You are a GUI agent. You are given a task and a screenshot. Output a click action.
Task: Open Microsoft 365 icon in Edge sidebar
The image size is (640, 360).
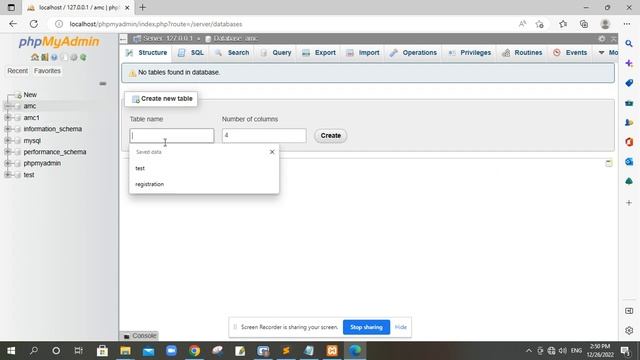629,142
